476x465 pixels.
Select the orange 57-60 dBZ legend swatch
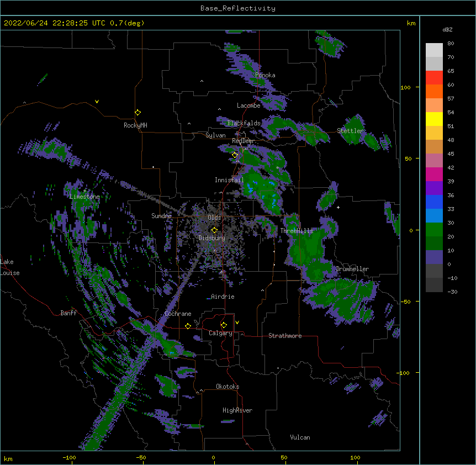(434, 91)
